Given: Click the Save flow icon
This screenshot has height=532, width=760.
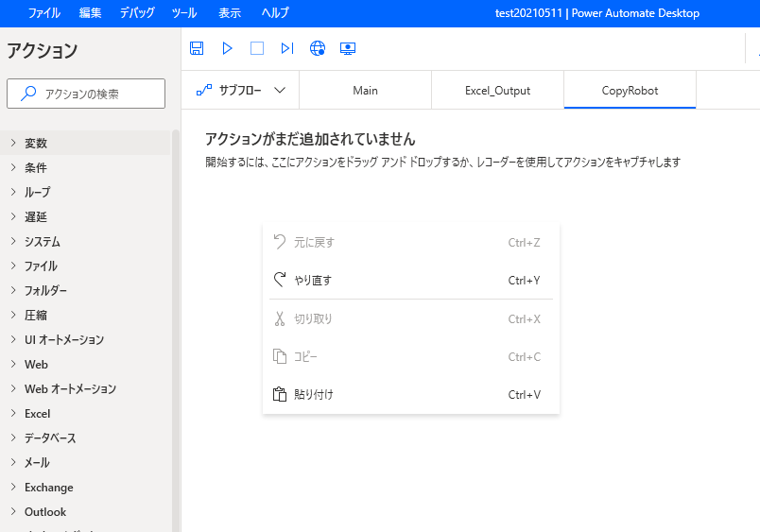Looking at the screenshot, I should click(x=197, y=48).
